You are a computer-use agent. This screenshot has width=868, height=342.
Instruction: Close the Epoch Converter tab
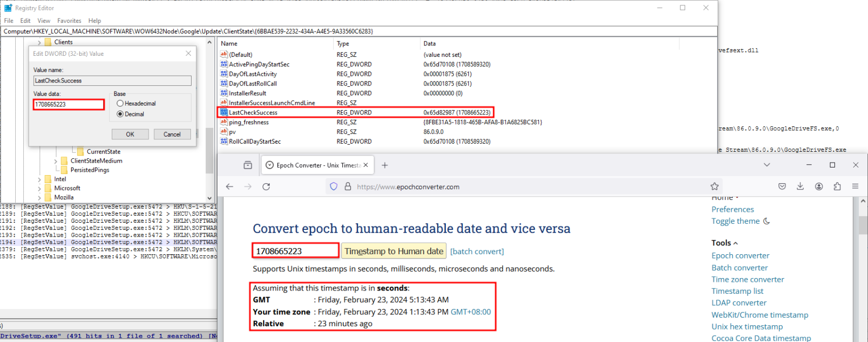[366, 165]
